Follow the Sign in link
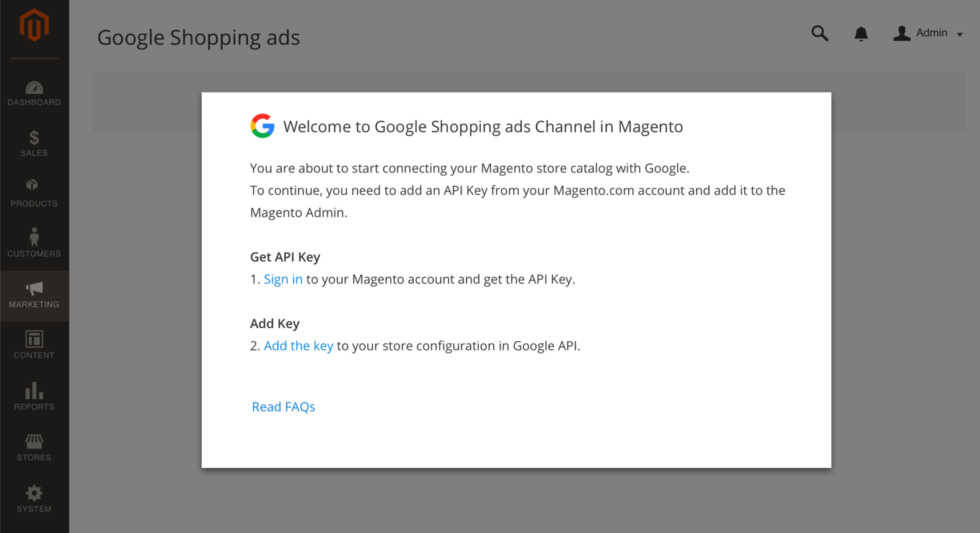The image size is (980, 533). point(283,279)
